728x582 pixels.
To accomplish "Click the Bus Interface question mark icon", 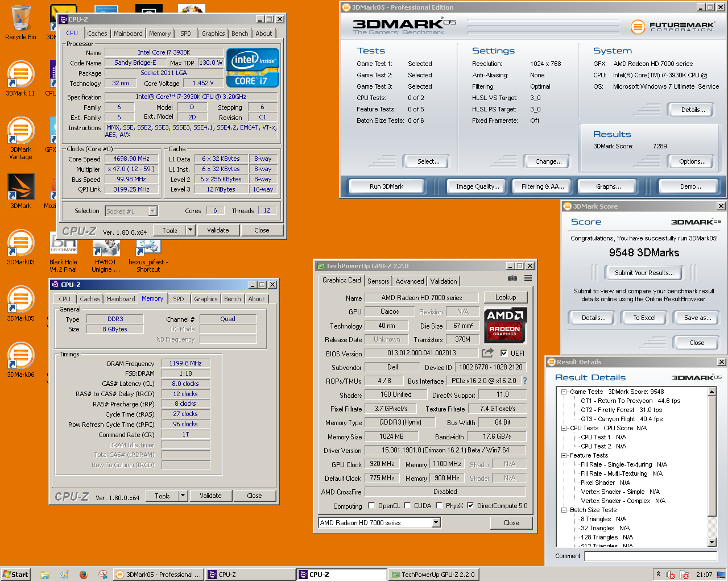I will 524,381.
